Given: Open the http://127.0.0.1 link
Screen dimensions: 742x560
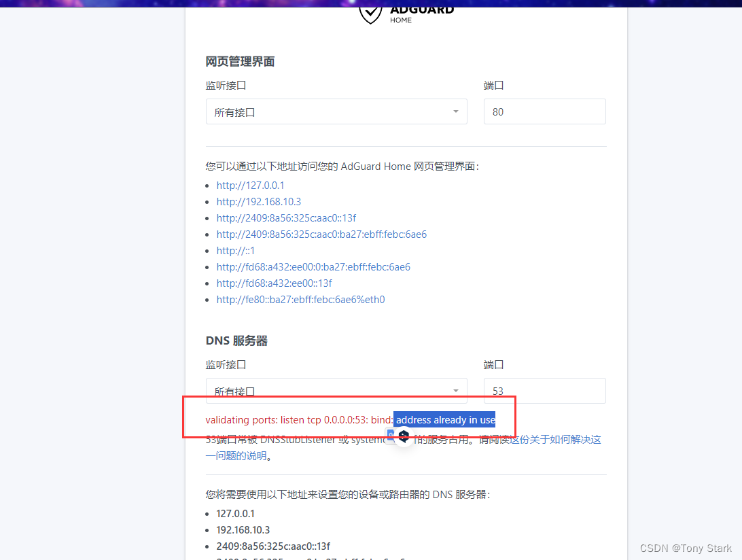Looking at the screenshot, I should [x=250, y=186].
